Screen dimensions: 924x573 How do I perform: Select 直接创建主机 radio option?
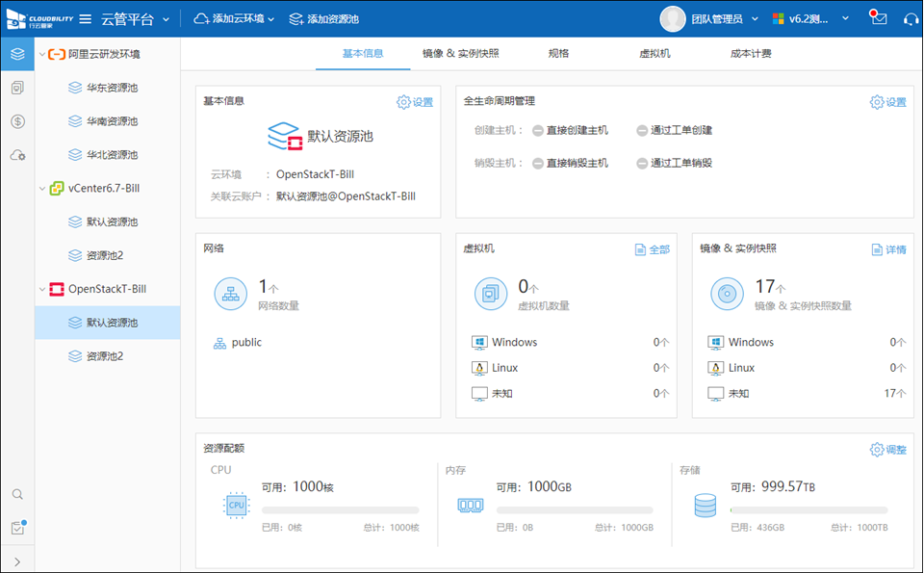point(538,130)
